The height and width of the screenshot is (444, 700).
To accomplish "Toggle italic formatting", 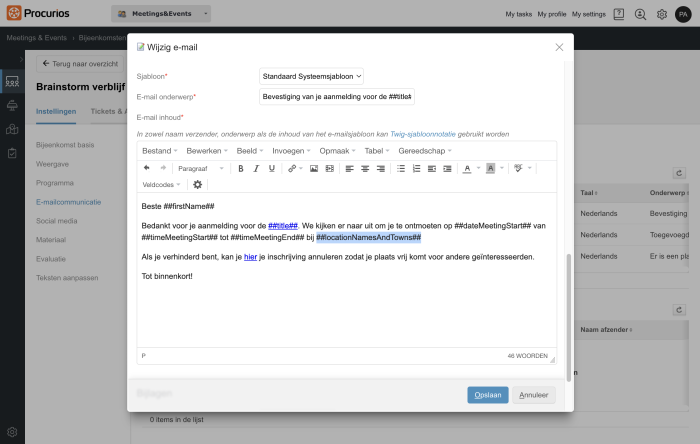I will click(x=256, y=168).
